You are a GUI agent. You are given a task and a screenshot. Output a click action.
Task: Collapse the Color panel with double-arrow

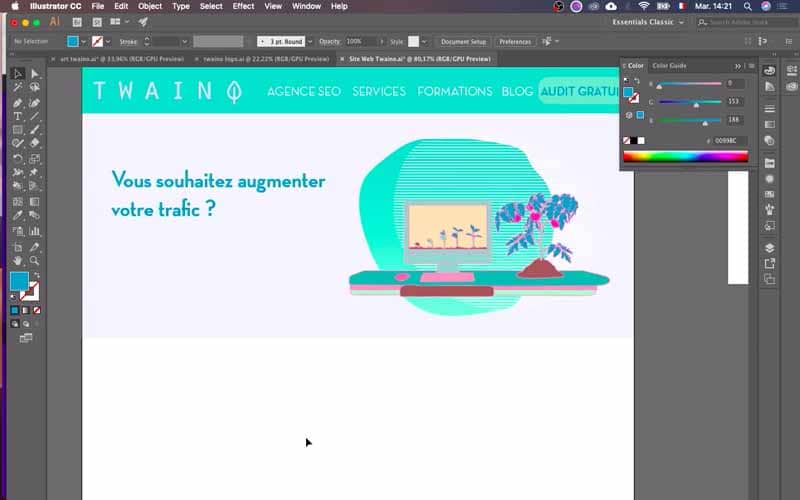(x=738, y=66)
